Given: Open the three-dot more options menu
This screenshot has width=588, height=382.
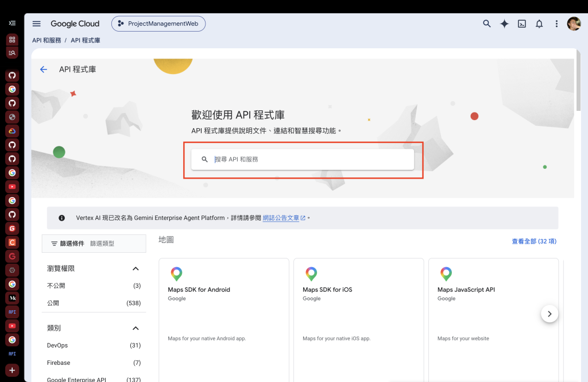Looking at the screenshot, I should pyautogui.click(x=556, y=24).
